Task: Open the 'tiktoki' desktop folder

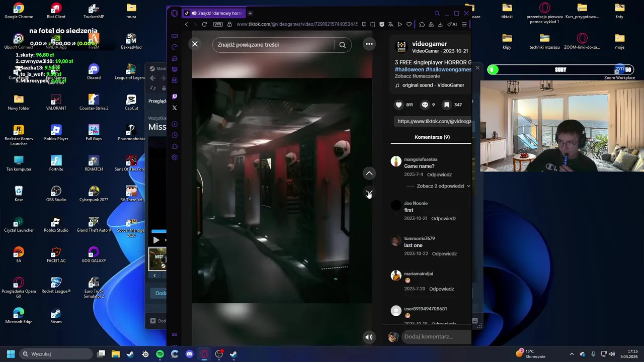Action: (507, 11)
